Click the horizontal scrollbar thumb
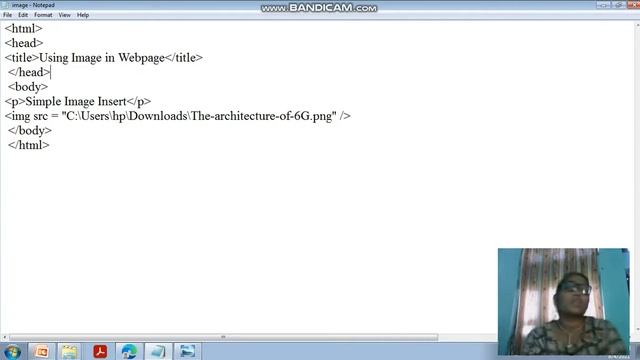 (223, 337)
